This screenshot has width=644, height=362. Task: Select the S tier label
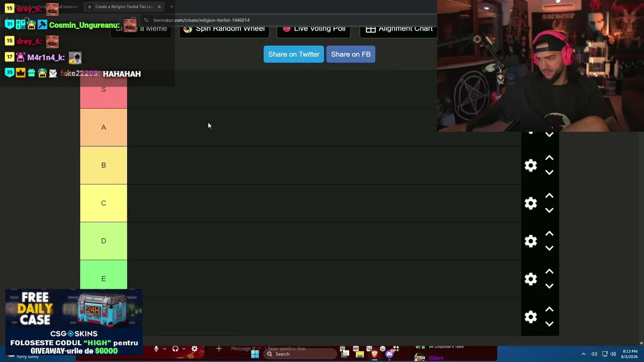104,89
